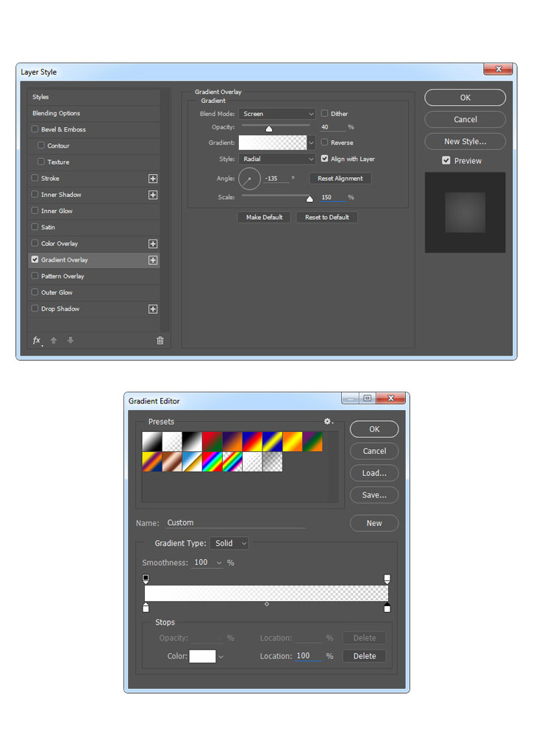Click the New Style... button
Viewport: 533px width, 756px height.
tap(465, 141)
